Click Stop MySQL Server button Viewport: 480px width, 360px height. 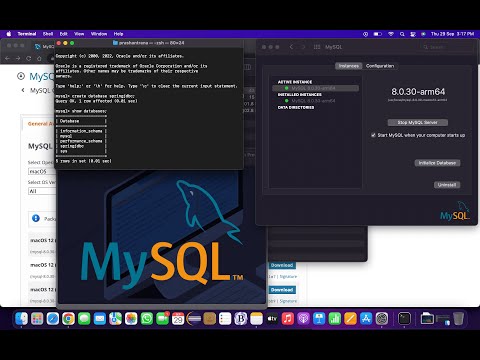click(418, 122)
